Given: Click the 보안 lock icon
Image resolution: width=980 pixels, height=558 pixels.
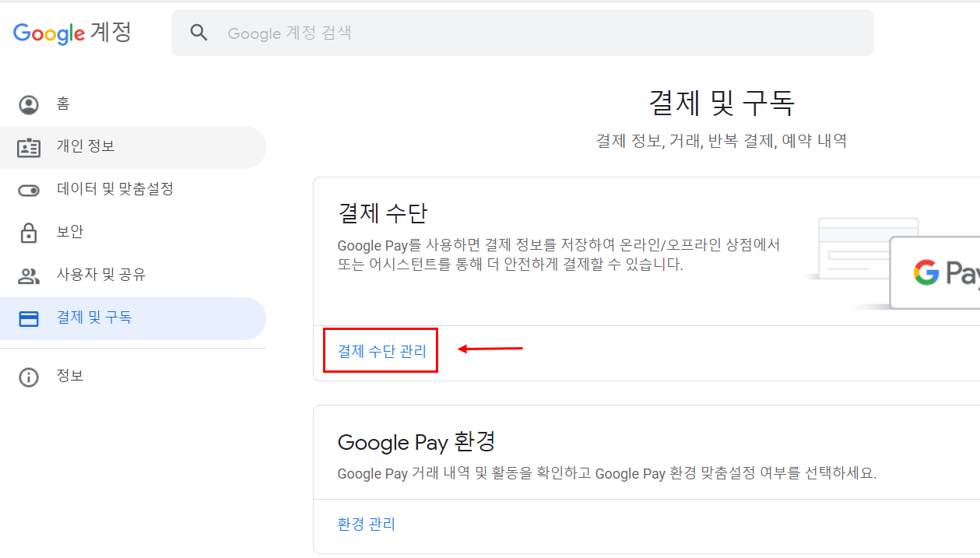Looking at the screenshot, I should click(29, 232).
